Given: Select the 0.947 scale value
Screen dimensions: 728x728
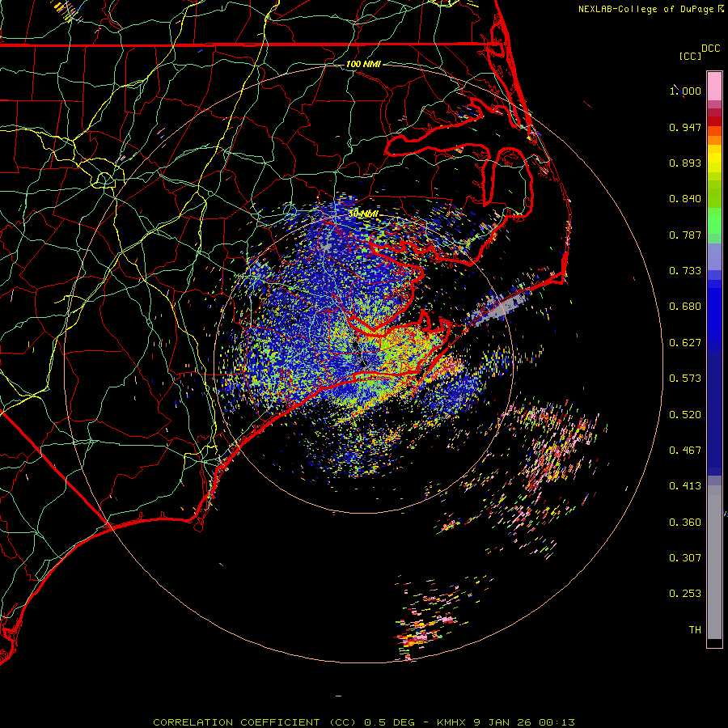Looking at the screenshot, I should 685,127.
